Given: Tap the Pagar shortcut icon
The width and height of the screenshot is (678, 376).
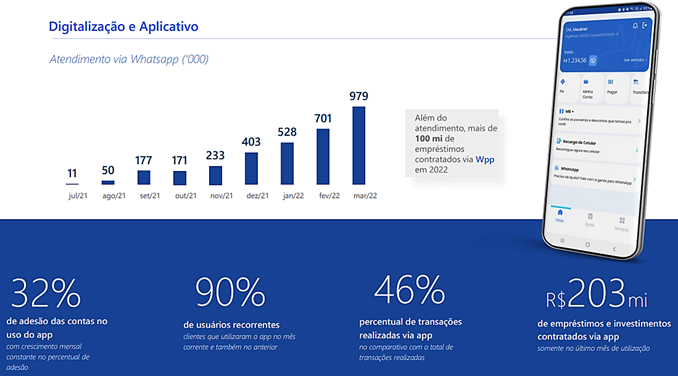Looking at the screenshot, I should click(x=611, y=82).
